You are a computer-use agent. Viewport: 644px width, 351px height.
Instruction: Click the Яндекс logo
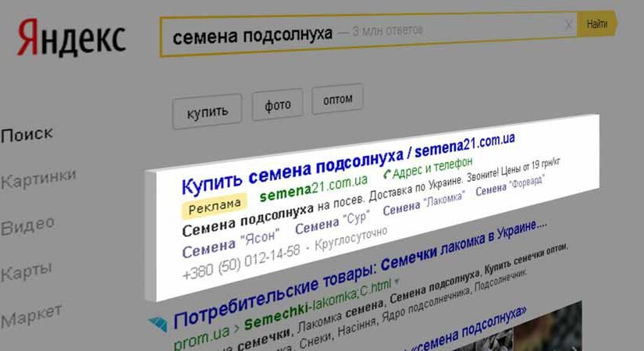tap(72, 37)
